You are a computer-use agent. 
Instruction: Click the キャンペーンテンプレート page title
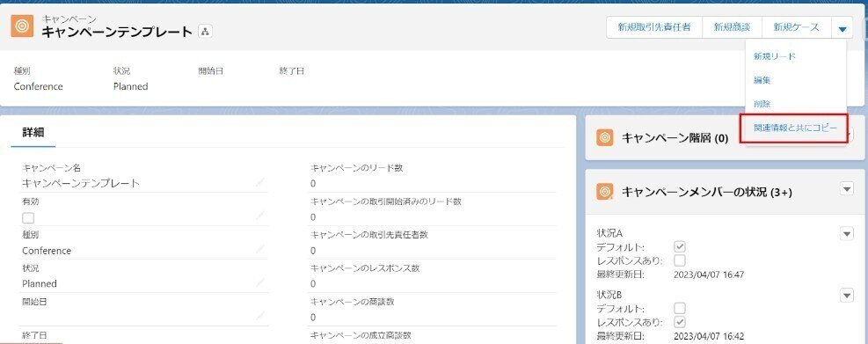click(117, 32)
